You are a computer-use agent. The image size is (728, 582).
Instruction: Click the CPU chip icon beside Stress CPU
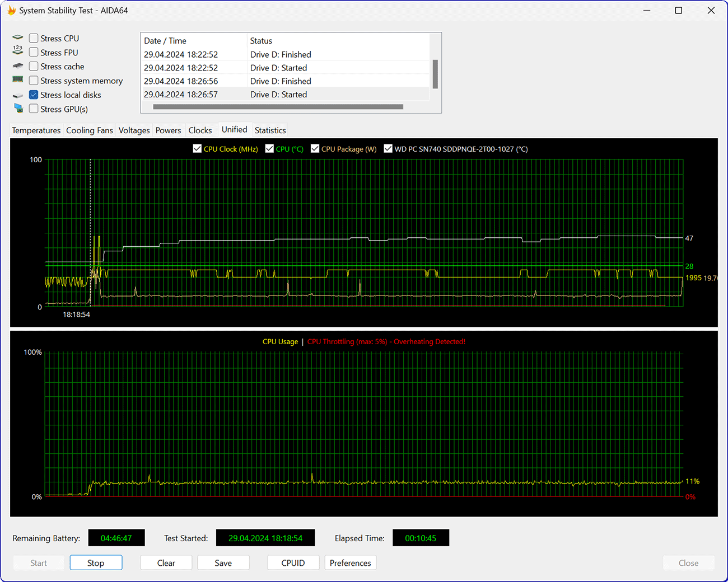pyautogui.click(x=18, y=37)
